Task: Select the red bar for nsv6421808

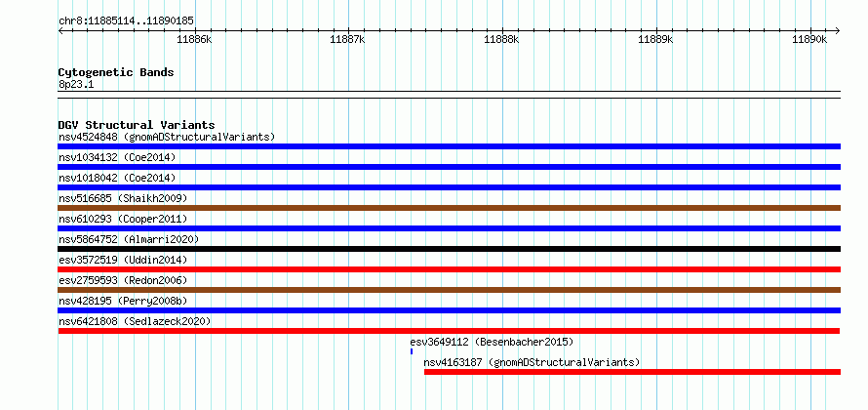Action: (449, 331)
